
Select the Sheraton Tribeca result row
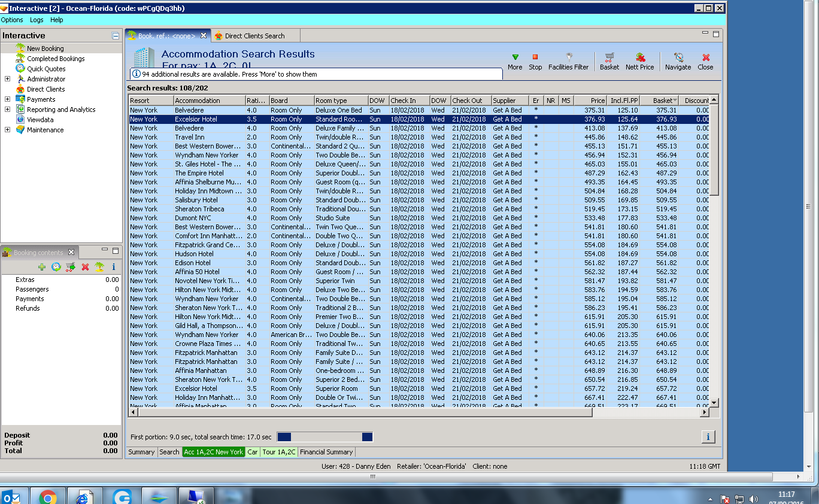[419, 209]
